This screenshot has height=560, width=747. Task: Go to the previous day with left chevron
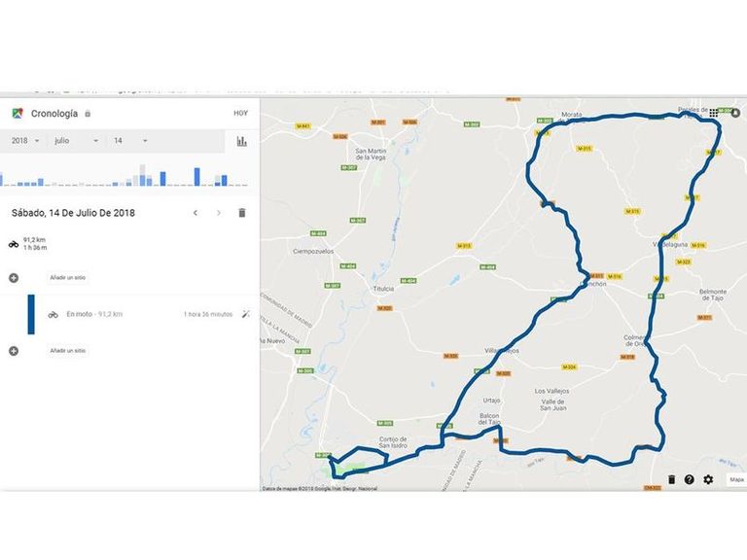click(196, 213)
